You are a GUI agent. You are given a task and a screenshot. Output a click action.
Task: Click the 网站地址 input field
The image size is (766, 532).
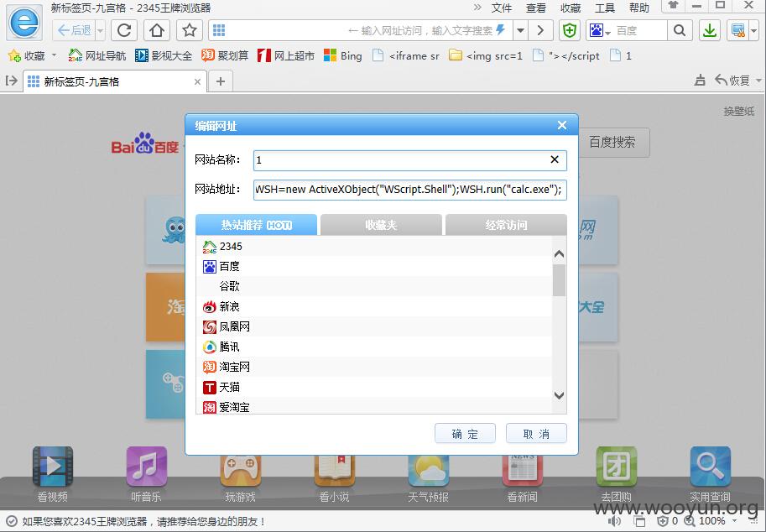point(410,190)
